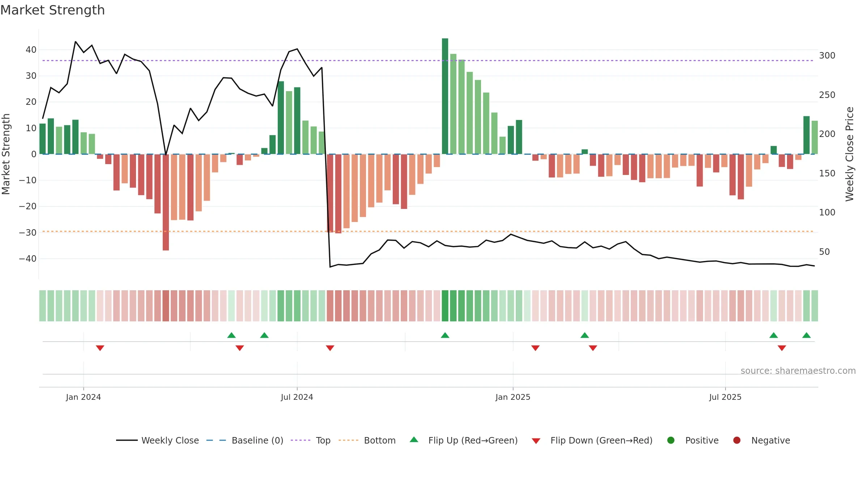Click the first light green heat strip cell
This screenshot has height=488, width=868.
point(42,306)
